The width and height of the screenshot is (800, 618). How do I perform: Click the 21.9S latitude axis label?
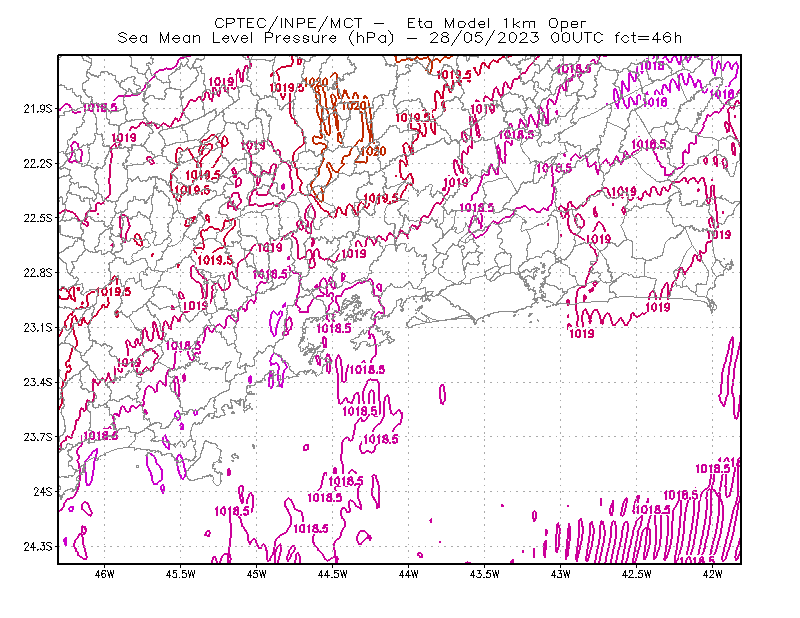[x=38, y=109]
